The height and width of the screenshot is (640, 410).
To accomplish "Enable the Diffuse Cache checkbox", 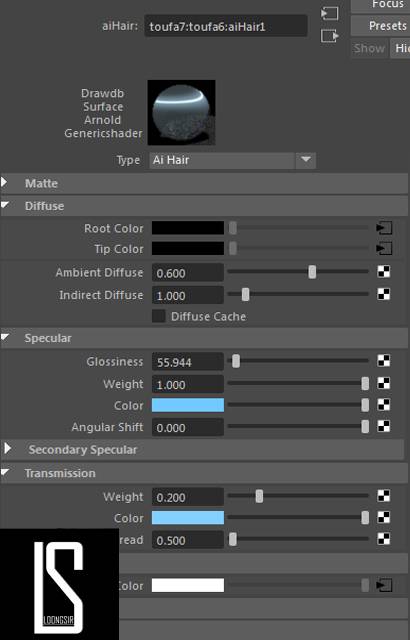I will (x=158, y=316).
